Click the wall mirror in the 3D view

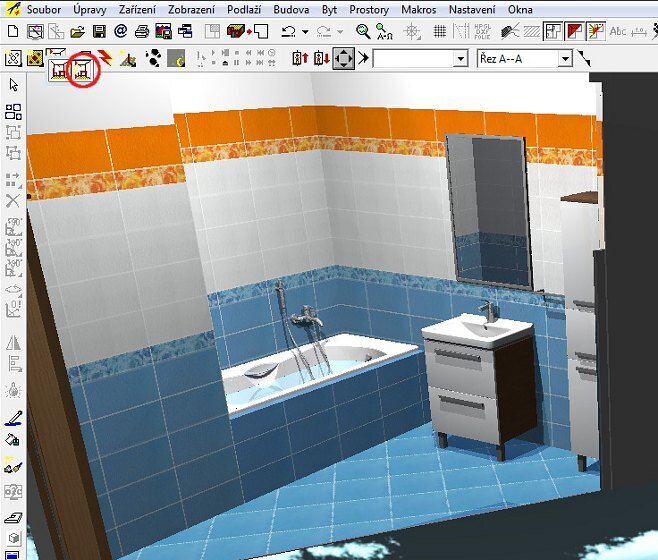coord(489,212)
